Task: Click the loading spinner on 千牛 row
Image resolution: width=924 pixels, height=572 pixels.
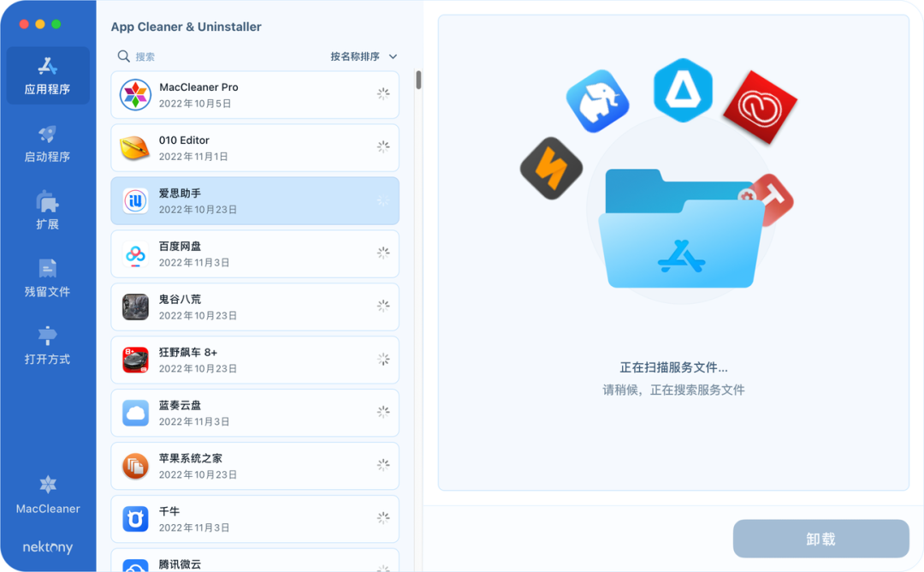Action: point(383,518)
